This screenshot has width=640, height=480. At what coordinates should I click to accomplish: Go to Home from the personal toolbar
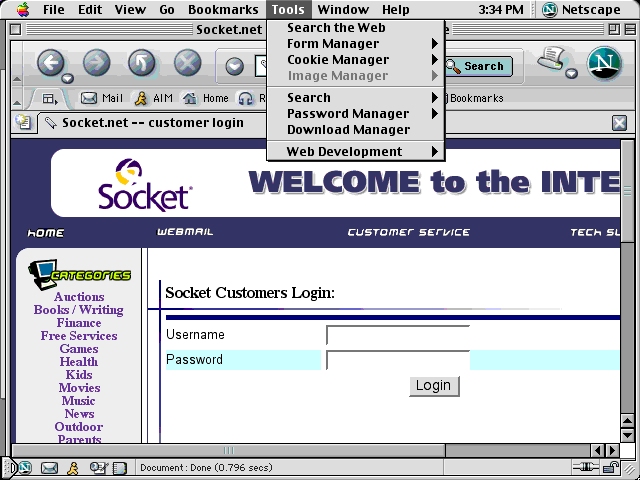(205, 98)
